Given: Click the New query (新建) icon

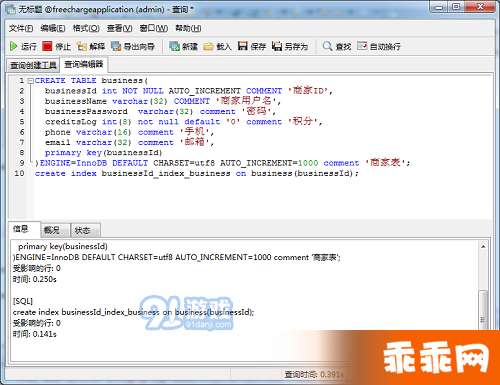Looking at the screenshot, I should click(174, 46).
